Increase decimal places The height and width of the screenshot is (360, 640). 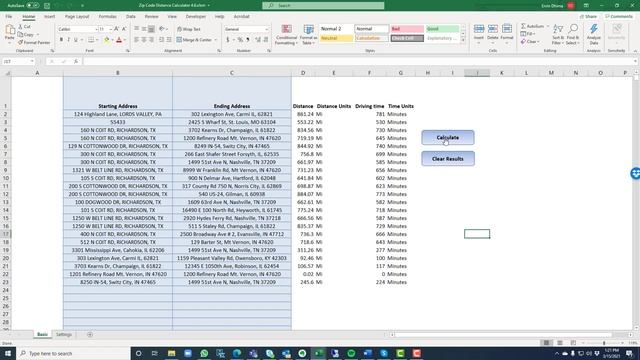tap(258, 40)
